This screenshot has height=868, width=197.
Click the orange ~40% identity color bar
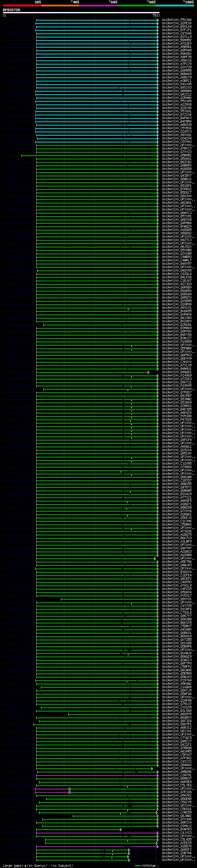click(60, 6)
